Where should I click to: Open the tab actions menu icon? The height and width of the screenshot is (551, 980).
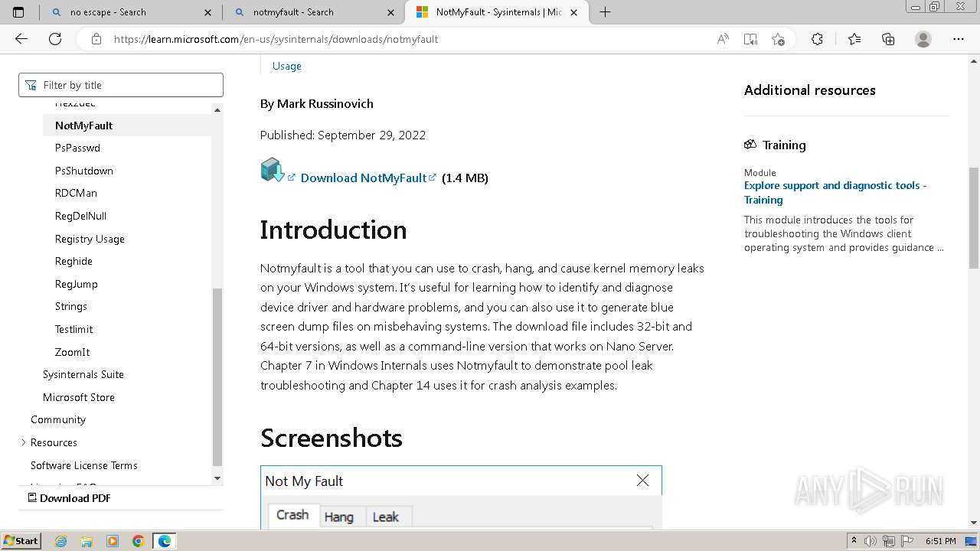tap(18, 12)
